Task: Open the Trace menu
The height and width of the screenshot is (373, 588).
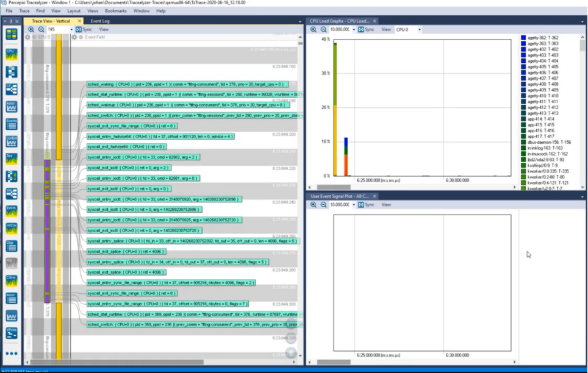Action: pyautogui.click(x=24, y=11)
